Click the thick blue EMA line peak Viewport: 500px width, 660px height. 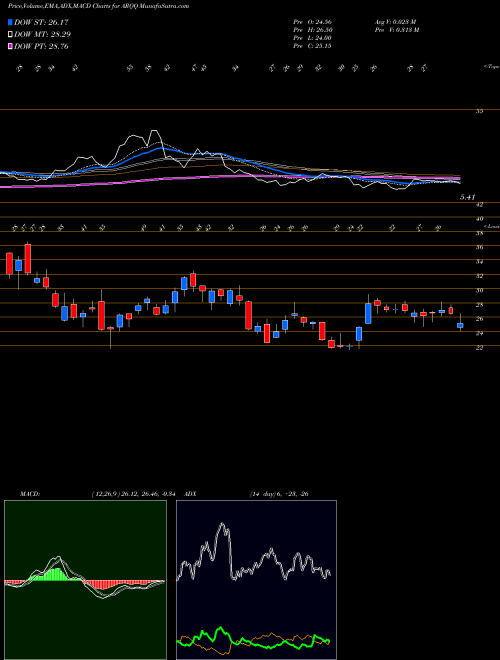click(x=160, y=148)
